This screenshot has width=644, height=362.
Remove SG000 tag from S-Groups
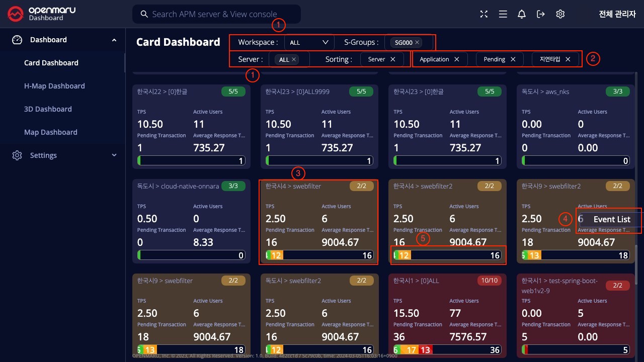417,43
